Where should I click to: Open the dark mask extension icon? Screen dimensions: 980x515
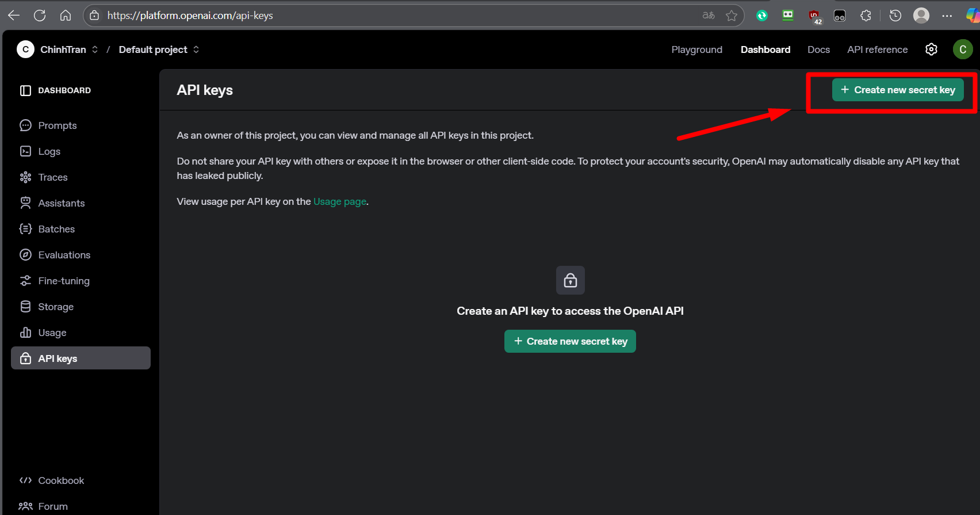tap(840, 16)
